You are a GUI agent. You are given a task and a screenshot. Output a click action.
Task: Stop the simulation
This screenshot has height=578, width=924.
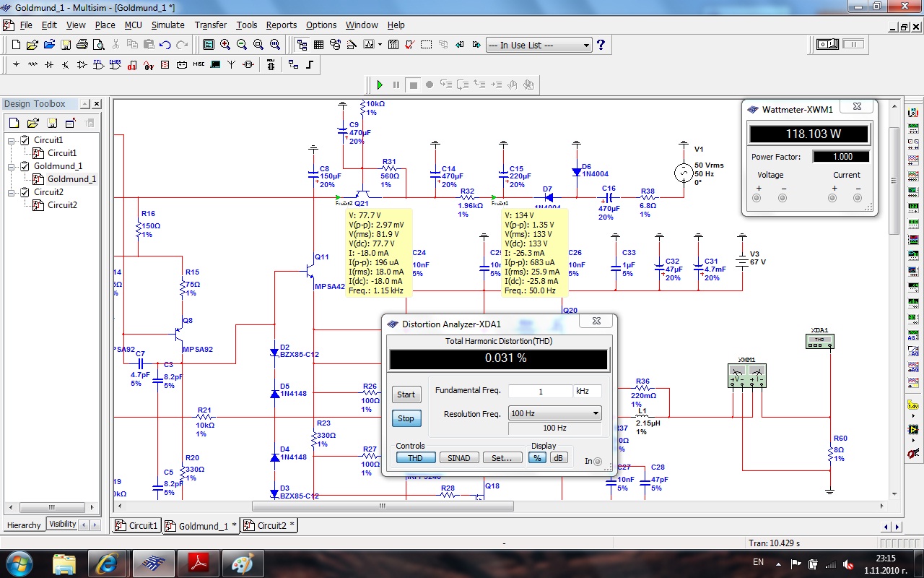point(413,85)
